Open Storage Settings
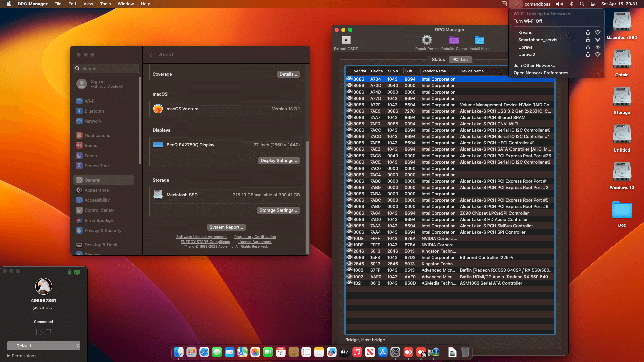The height and width of the screenshot is (362, 644). (x=278, y=210)
